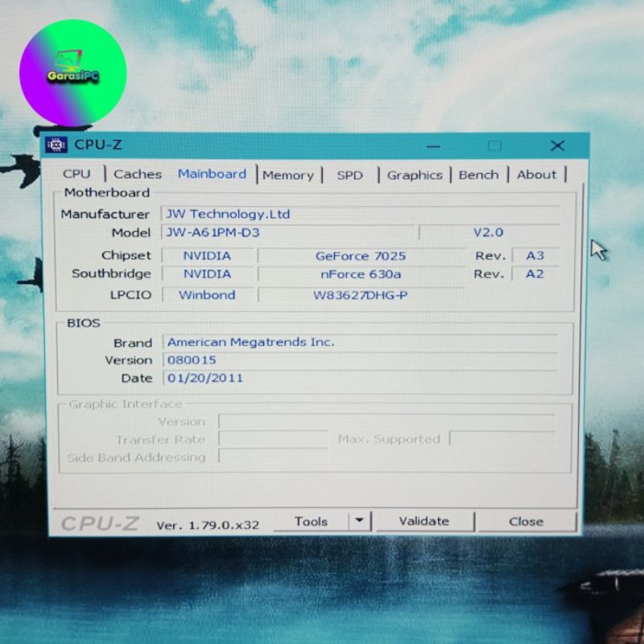Click the Validate button

pyautogui.click(x=424, y=521)
